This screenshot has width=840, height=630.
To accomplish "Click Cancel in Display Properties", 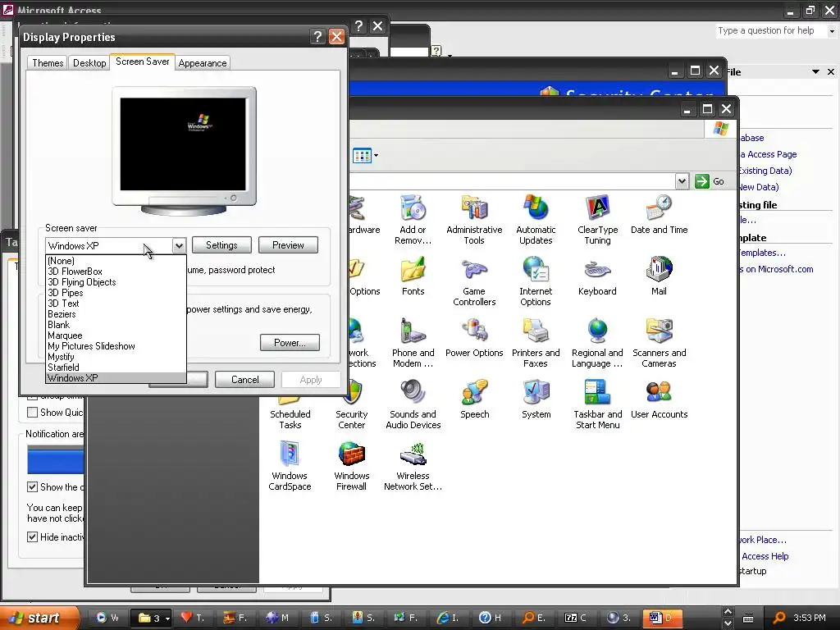I will 244,379.
